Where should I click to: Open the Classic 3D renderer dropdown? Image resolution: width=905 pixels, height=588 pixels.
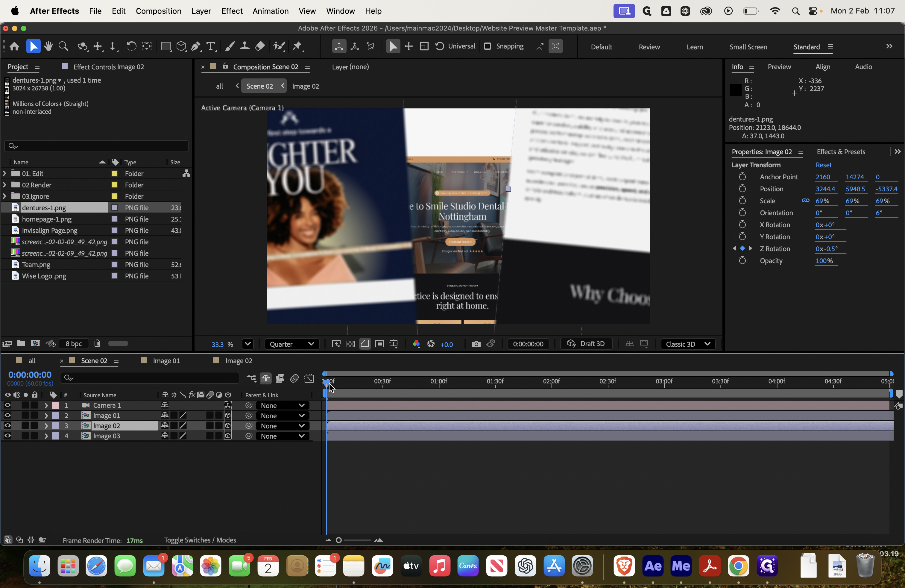click(687, 344)
